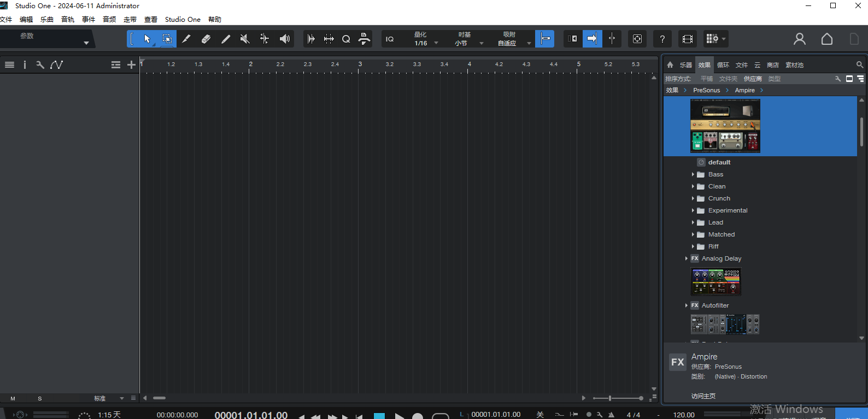Viewport: 868px width, 419px height.
Task: Toggle the bracket option next to the Arrow tool
Action: coord(132,39)
